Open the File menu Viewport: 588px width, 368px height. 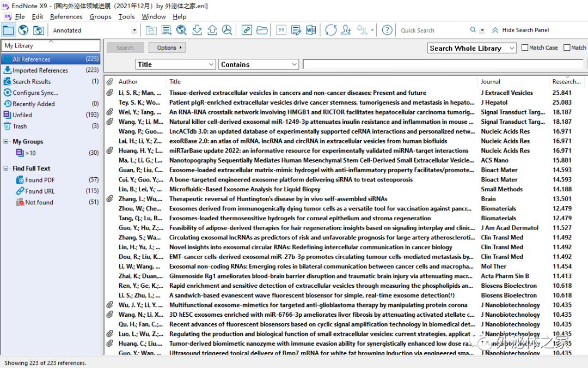pyautogui.click(x=20, y=16)
